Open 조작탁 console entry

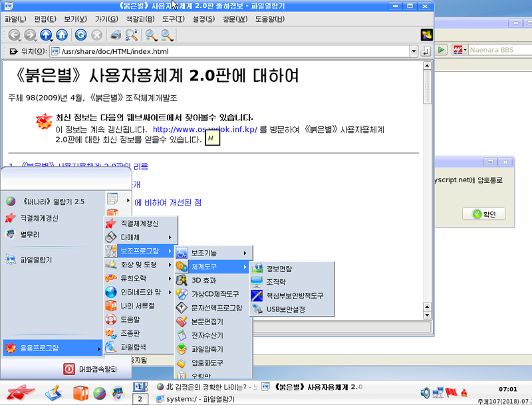292,282
